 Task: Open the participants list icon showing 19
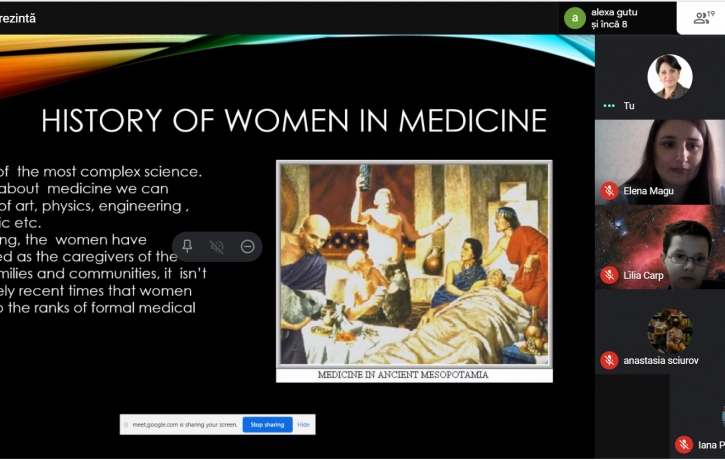click(x=704, y=18)
